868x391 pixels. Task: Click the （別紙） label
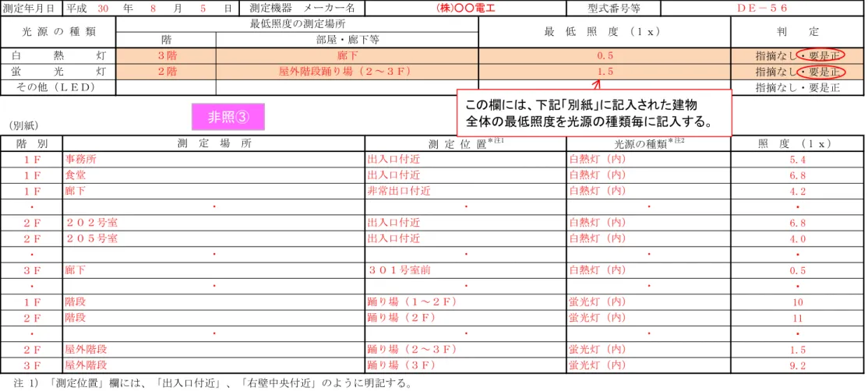coord(24,127)
